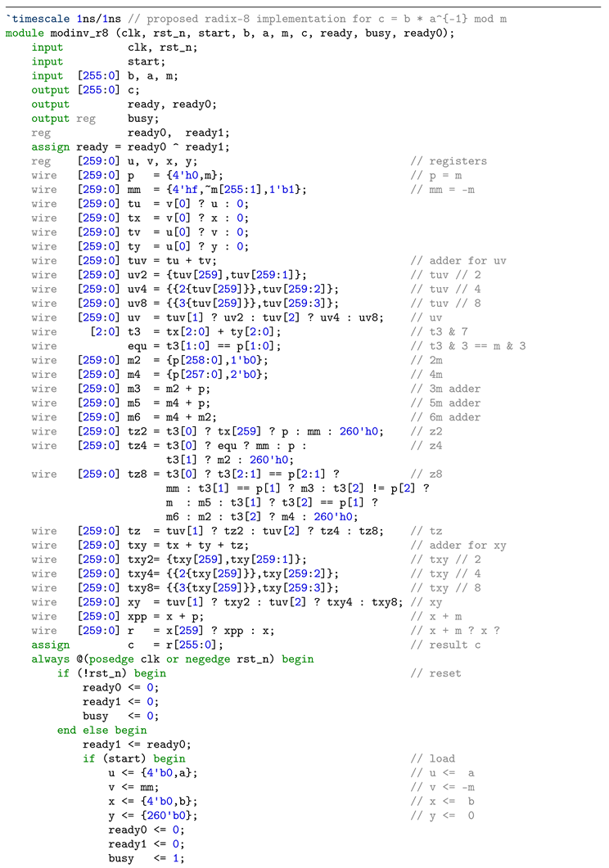Click the "// 5m adder" comment
Viewport: 609px width, 868px height.
[445, 403]
